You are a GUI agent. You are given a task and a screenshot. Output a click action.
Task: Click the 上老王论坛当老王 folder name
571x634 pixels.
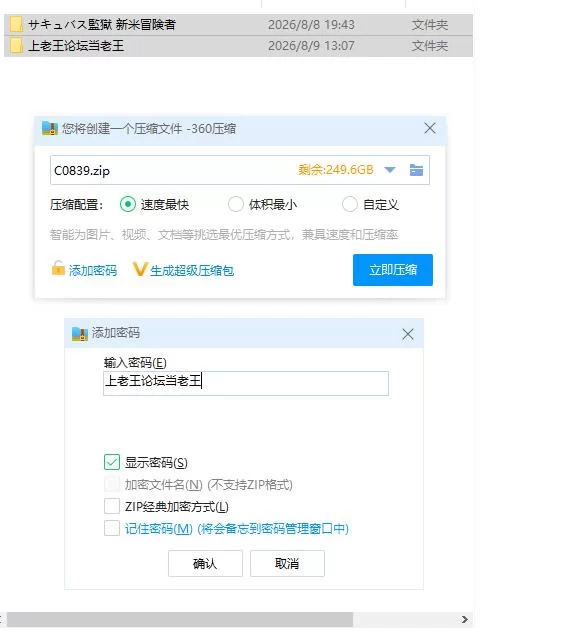pos(76,45)
